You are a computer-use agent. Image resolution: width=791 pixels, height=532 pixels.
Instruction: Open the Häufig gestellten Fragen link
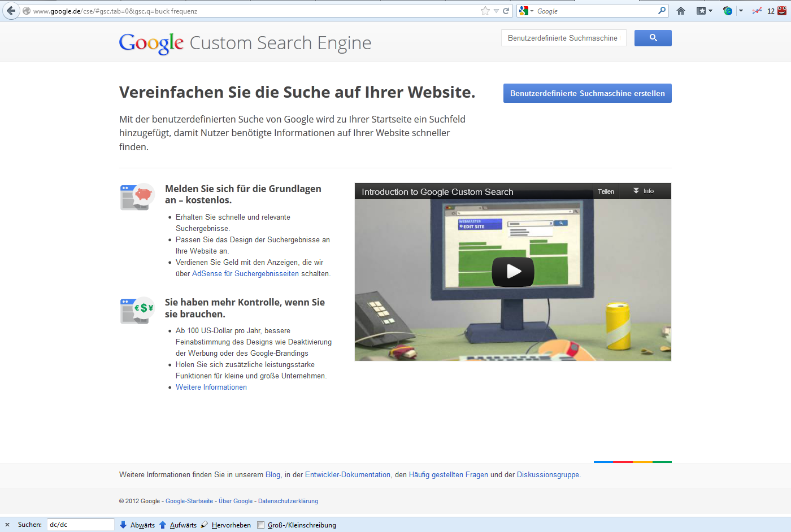[449, 474]
